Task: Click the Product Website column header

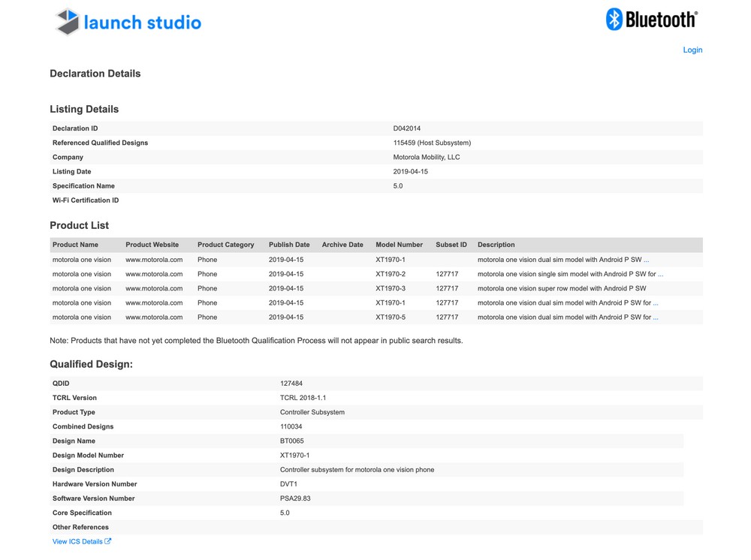Action: tap(152, 245)
